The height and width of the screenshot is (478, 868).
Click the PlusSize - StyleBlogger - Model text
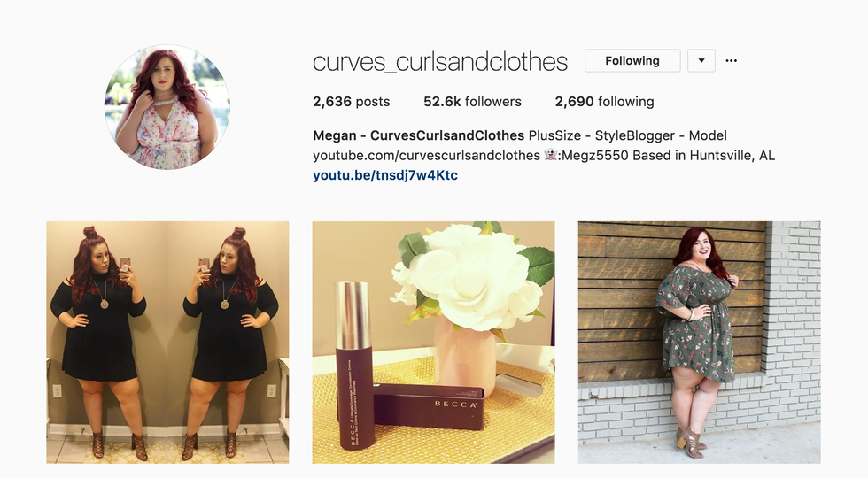tap(628, 135)
